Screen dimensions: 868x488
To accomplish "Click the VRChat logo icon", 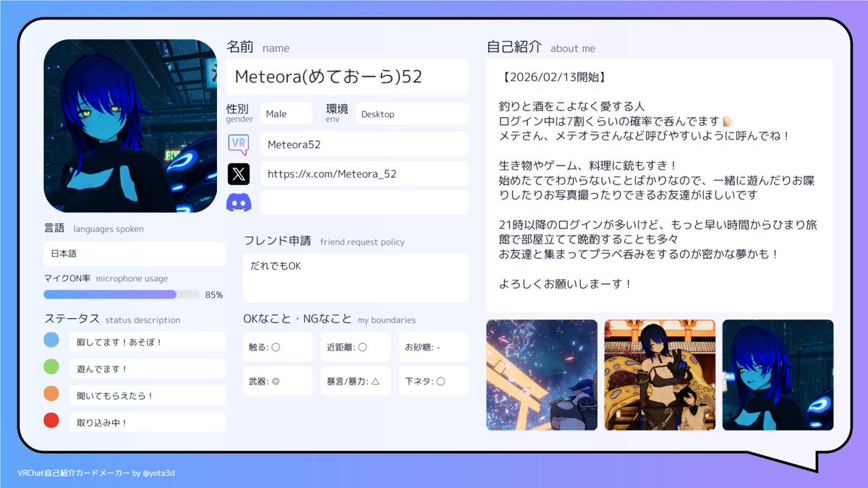I will (239, 144).
